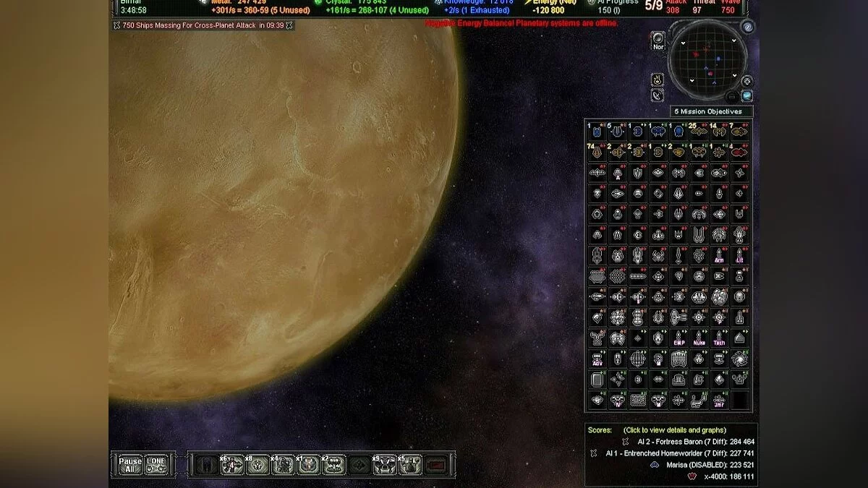Screen dimensions: 868x488
Task: Select the ship group with count 25
Action: [x=699, y=132]
